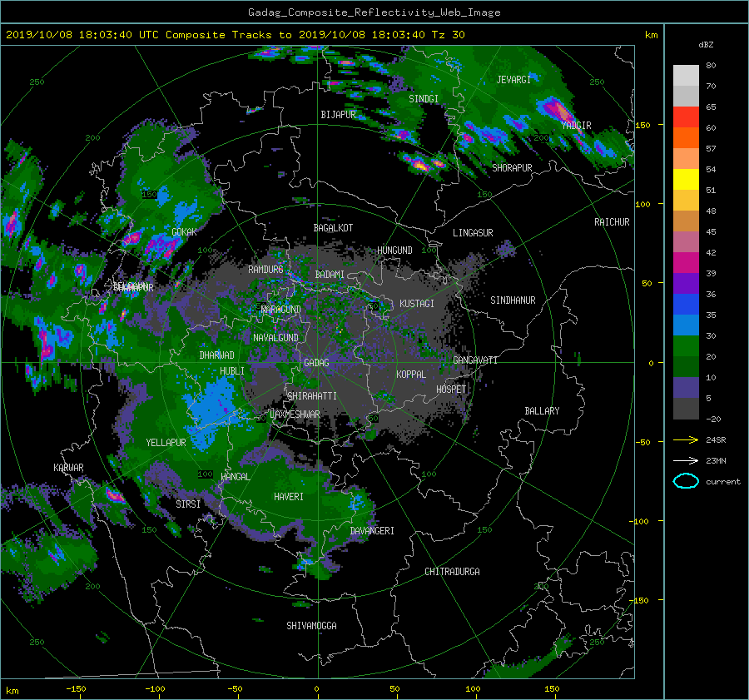749x700 pixels.
Task: Click the YELLAPUR city label
Action: (166, 443)
